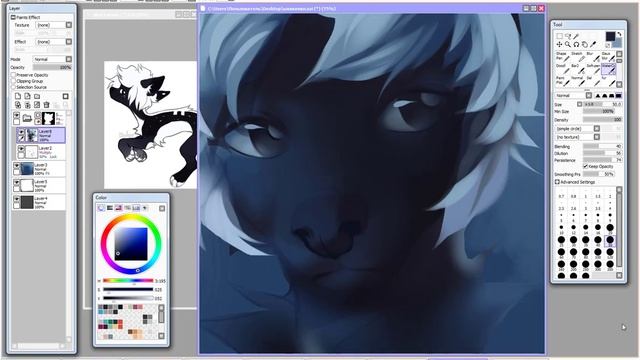The width and height of the screenshot is (640, 360).
Task: Create a new normal layer
Action: [18, 96]
